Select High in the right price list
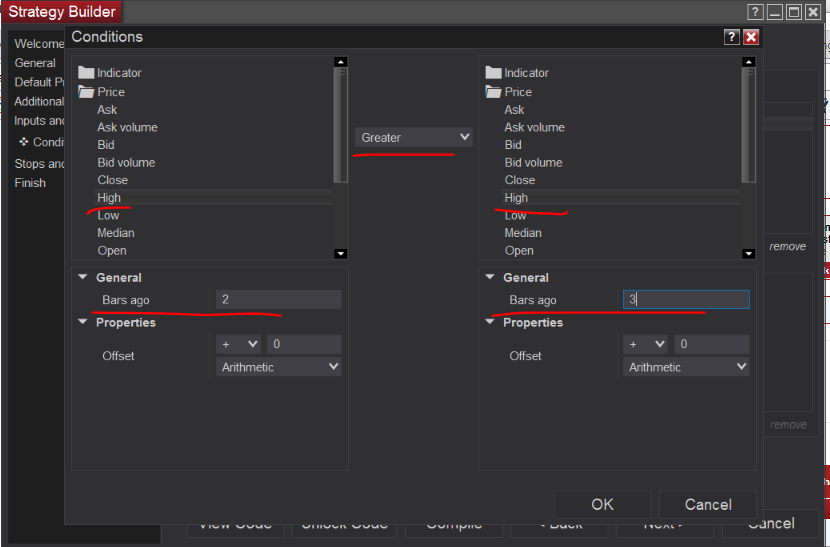This screenshot has width=830, height=547. [x=621, y=198]
